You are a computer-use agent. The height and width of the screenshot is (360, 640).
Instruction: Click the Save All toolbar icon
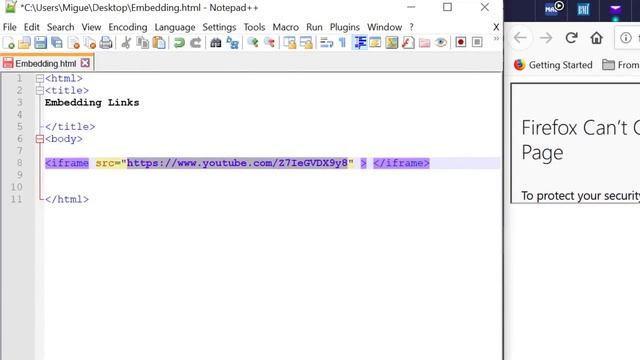pyautogui.click(x=57, y=42)
